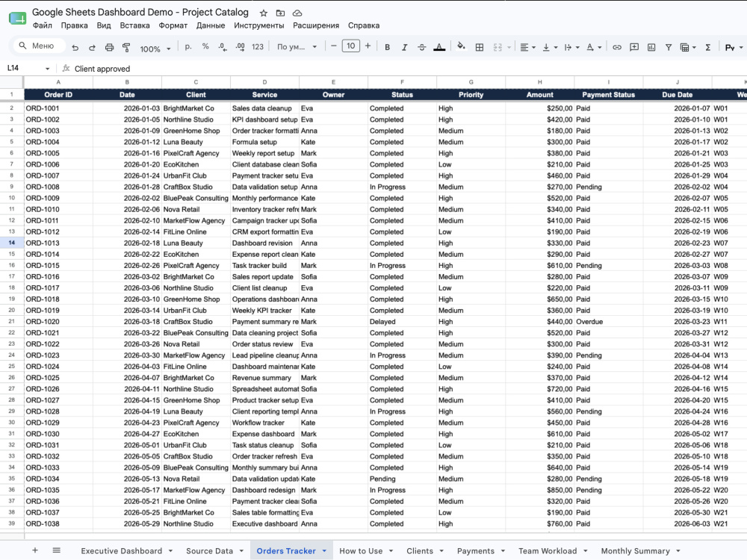Increase font size with plus button
The height and width of the screenshot is (560, 747).
(368, 46)
